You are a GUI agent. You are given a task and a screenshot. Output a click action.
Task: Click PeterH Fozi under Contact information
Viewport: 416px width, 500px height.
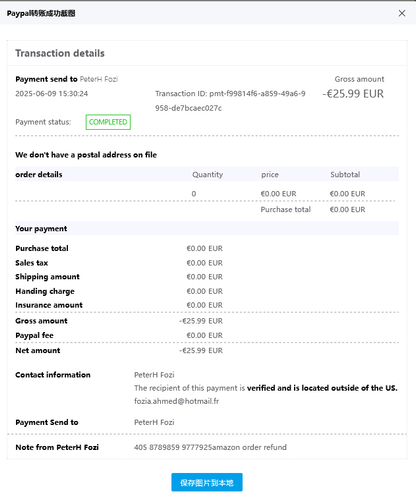[x=154, y=375]
